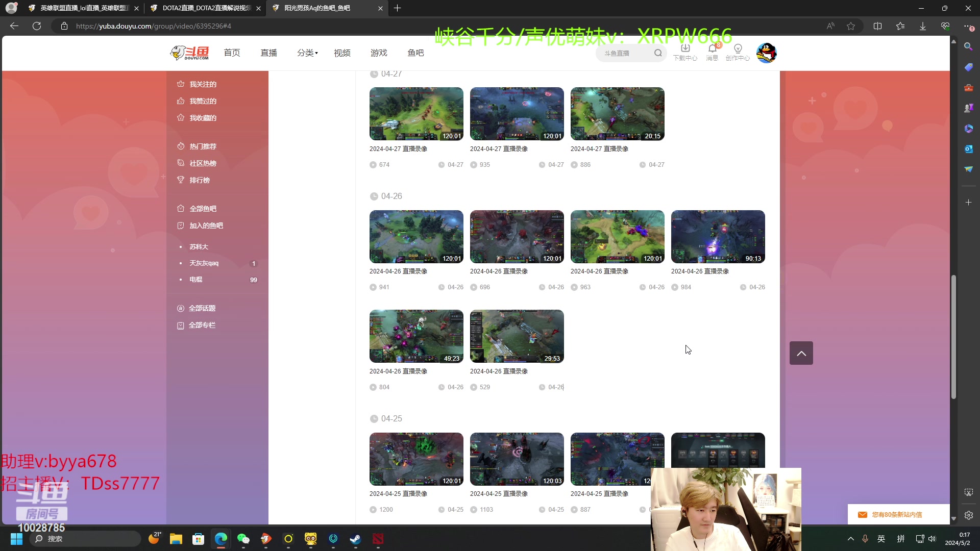Click the back-to-top arrow button
This screenshot has height=551, width=980.
tap(801, 353)
